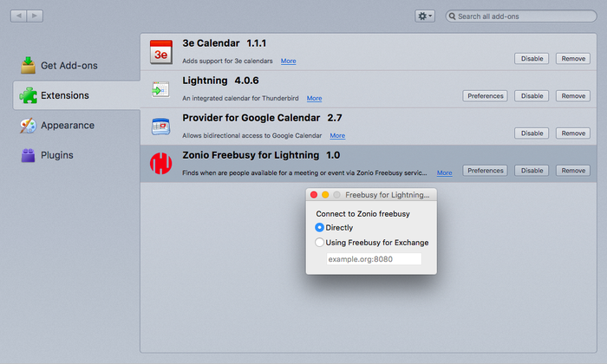
Task: Click the red Zonio Freebusy icon
Action: pos(161,163)
